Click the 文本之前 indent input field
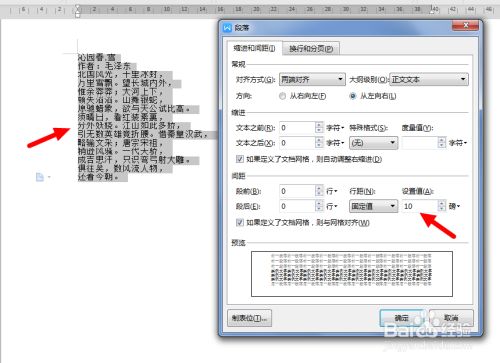Image resolution: width=500 pixels, height=363 pixels. [x=297, y=128]
